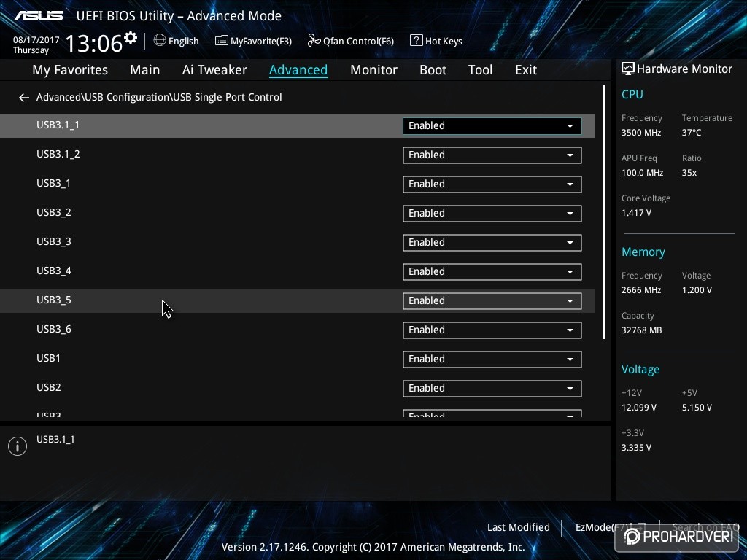
Task: Click the back arrow in breadcrumb
Action: 24,98
